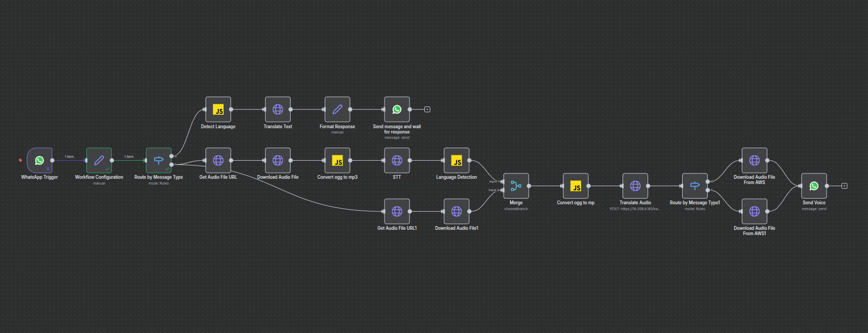Select Send message and wait node

pyautogui.click(x=397, y=110)
